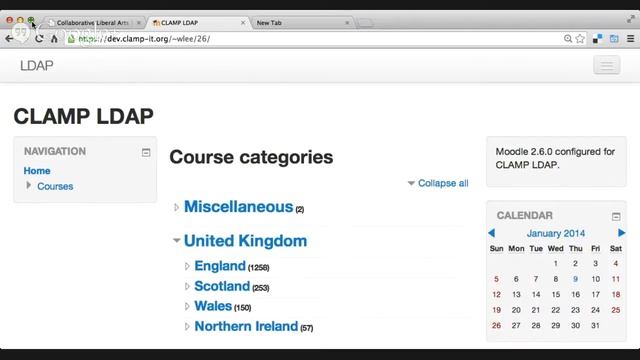Click the Course categories heading
Image resolution: width=640 pixels, height=360 pixels.
pyautogui.click(x=251, y=157)
